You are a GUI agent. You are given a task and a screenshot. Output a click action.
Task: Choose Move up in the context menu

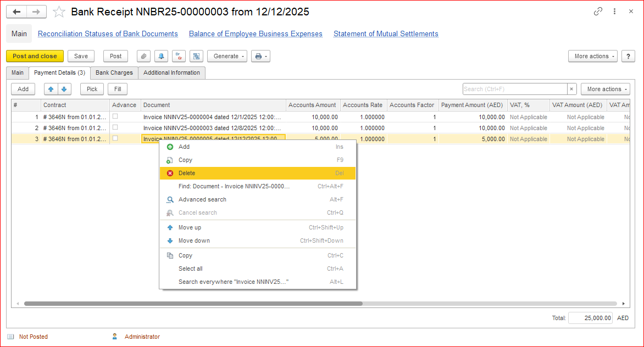coord(258,227)
